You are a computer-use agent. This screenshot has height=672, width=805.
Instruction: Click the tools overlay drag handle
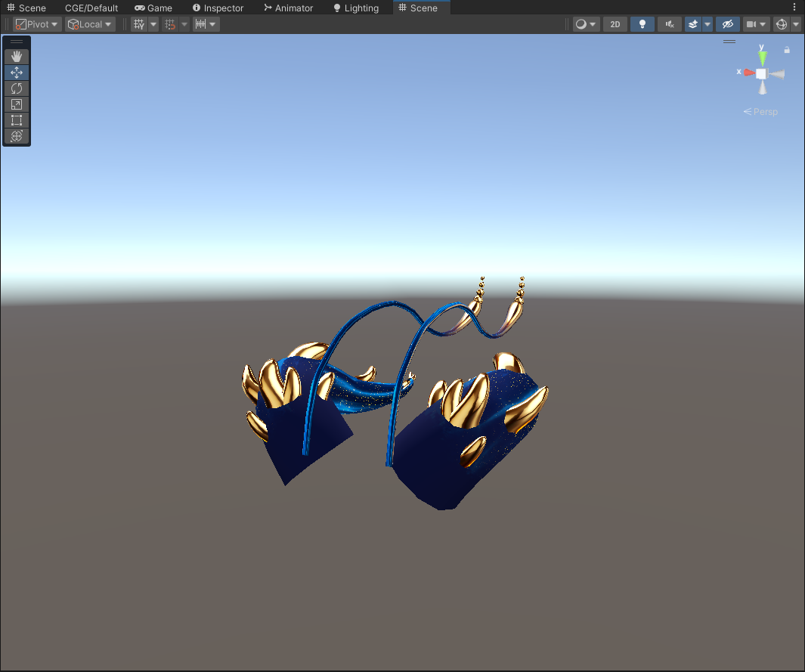17,42
